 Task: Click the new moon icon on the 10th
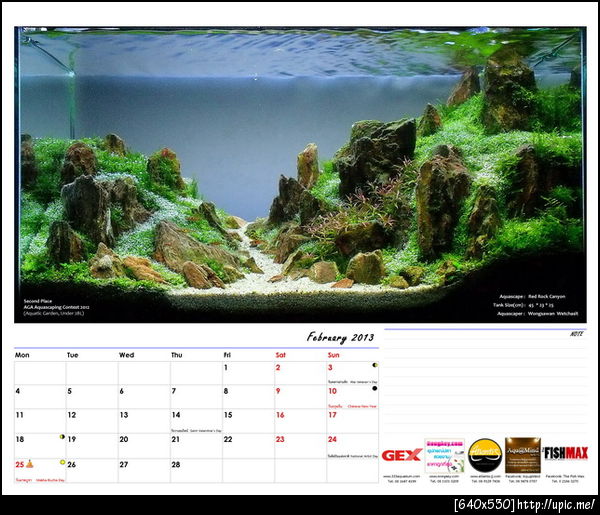click(x=375, y=388)
